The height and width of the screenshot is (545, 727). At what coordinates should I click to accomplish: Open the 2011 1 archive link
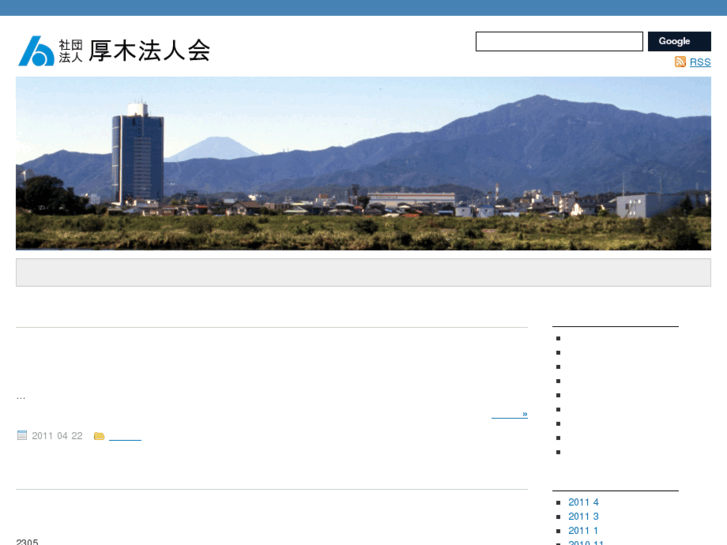pos(583,531)
